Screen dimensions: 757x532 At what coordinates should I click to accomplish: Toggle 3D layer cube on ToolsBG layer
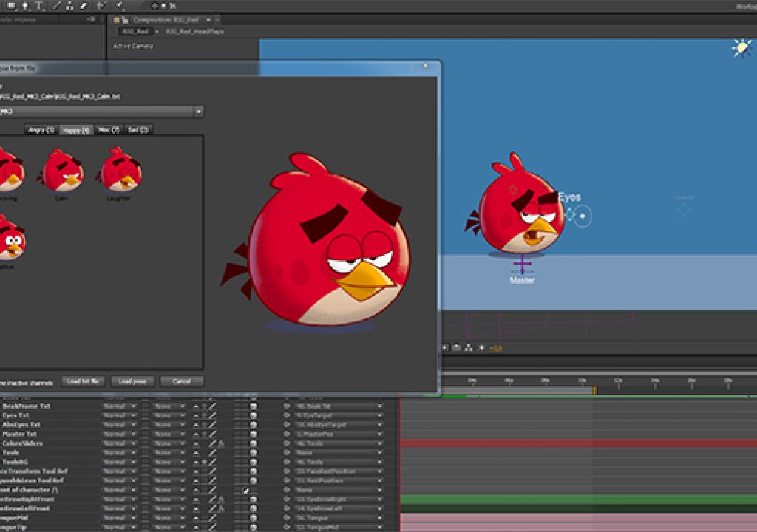click(253, 462)
